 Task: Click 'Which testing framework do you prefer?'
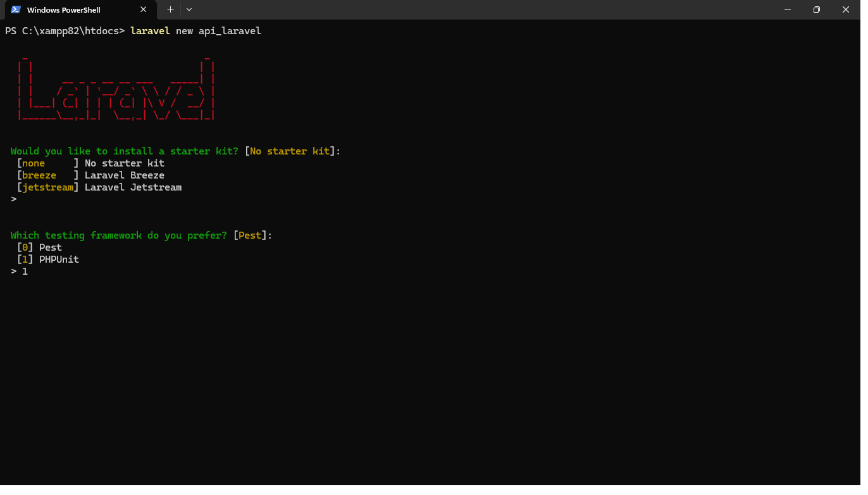tap(119, 235)
